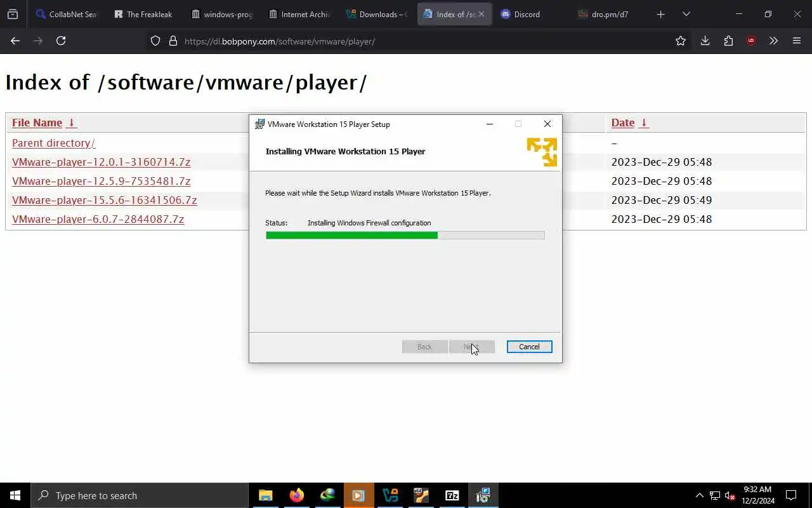Viewport: 812px width, 508px height.
Task: Open File Explorer from the taskbar
Action: click(266, 495)
